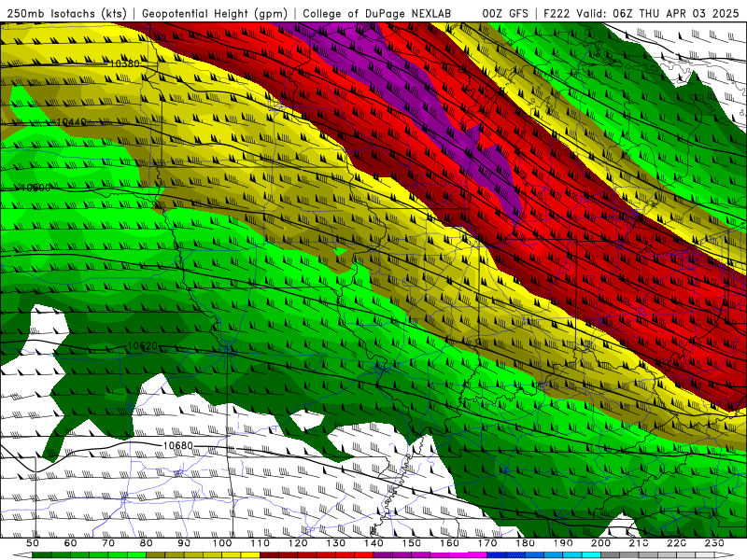The image size is (747, 560).
Task: Click the legend value 80
Action: [x=147, y=543]
